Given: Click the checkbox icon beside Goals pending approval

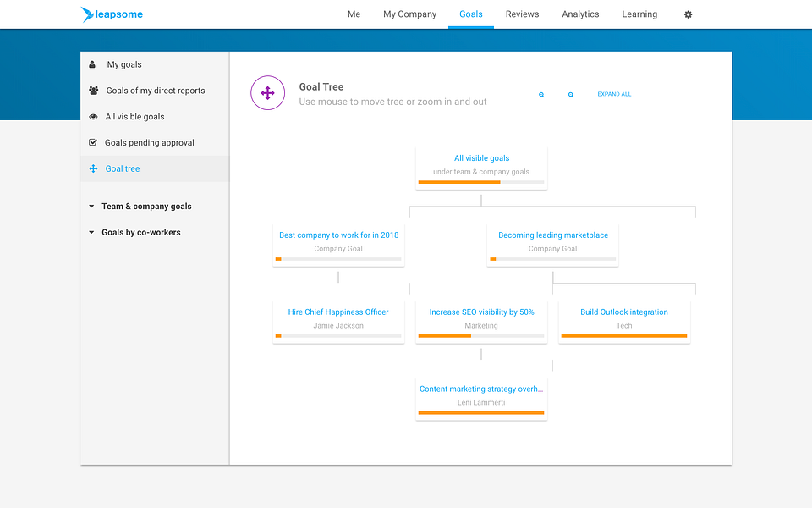Looking at the screenshot, I should click(x=93, y=142).
